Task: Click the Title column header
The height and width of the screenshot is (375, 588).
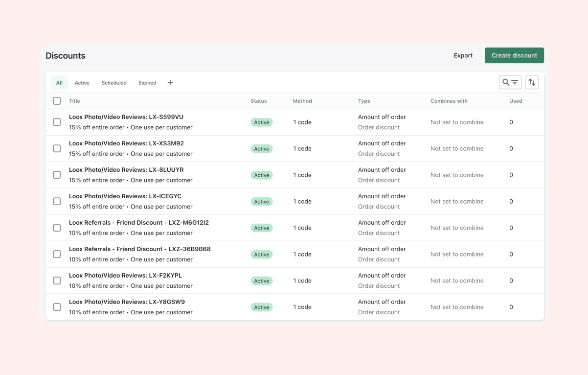Action: tap(74, 101)
